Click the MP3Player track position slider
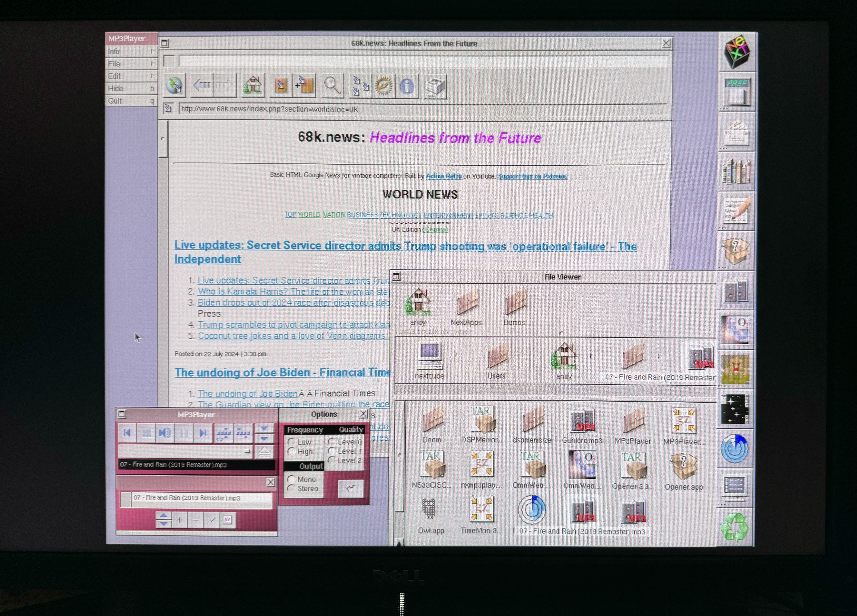 click(185, 451)
